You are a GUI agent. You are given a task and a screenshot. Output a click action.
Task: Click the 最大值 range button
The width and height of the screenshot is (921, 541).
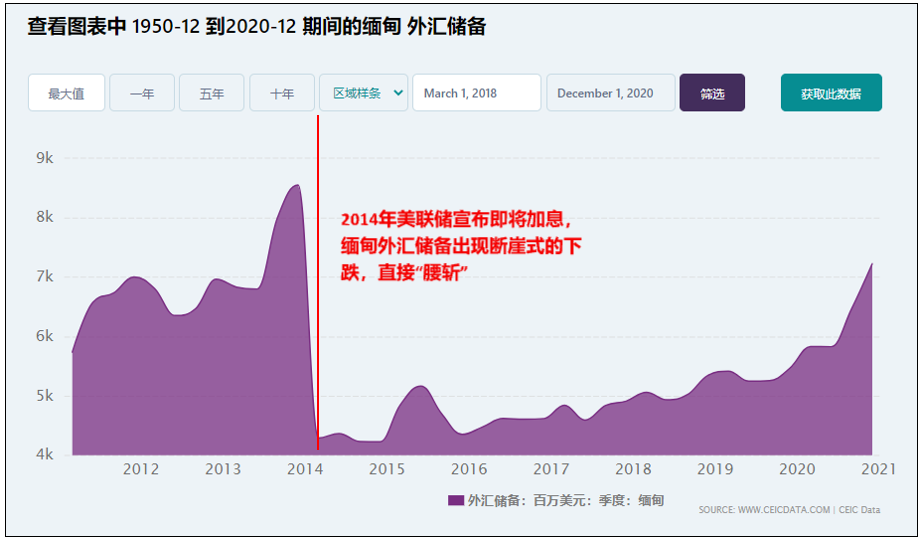pyautogui.click(x=66, y=93)
